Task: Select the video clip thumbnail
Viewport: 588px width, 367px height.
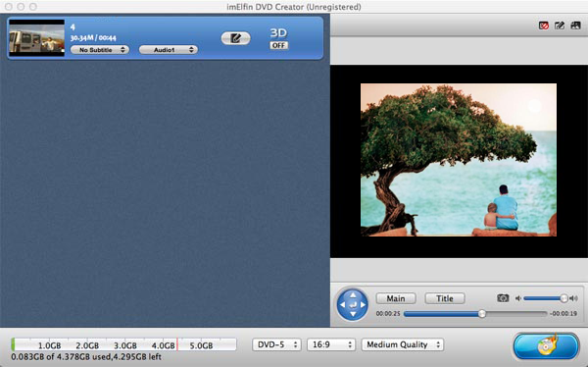Action: tap(37, 38)
